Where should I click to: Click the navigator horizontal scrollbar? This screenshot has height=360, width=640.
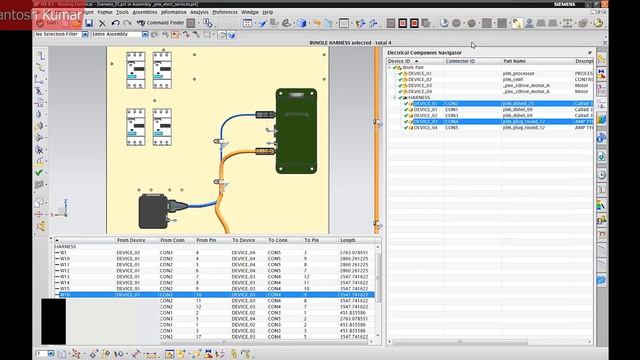tap(460, 342)
